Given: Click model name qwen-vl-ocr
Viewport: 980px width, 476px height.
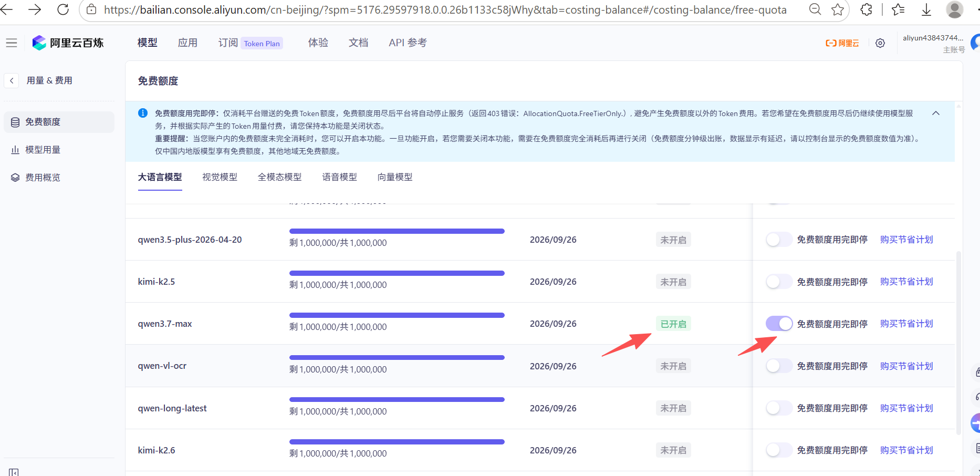Looking at the screenshot, I should click(x=162, y=366).
